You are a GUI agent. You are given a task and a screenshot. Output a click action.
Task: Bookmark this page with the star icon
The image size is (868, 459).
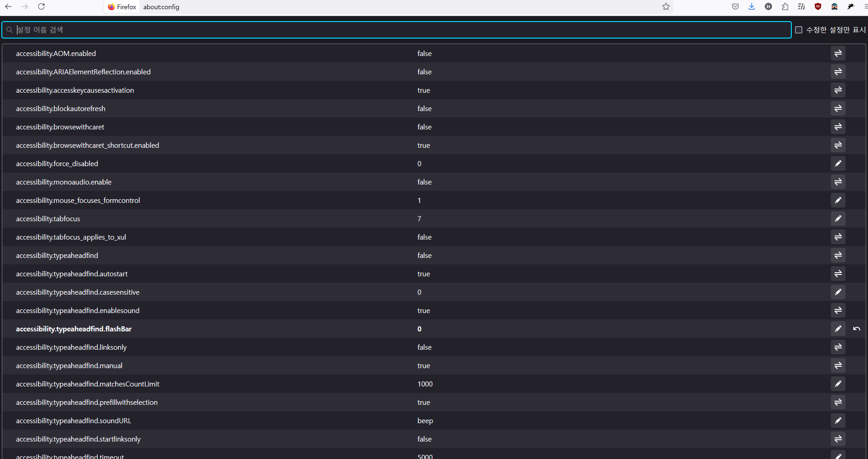(666, 6)
